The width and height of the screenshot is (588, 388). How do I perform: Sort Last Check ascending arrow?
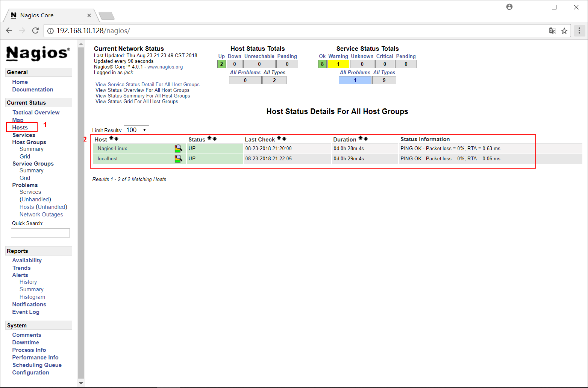pyautogui.click(x=279, y=138)
